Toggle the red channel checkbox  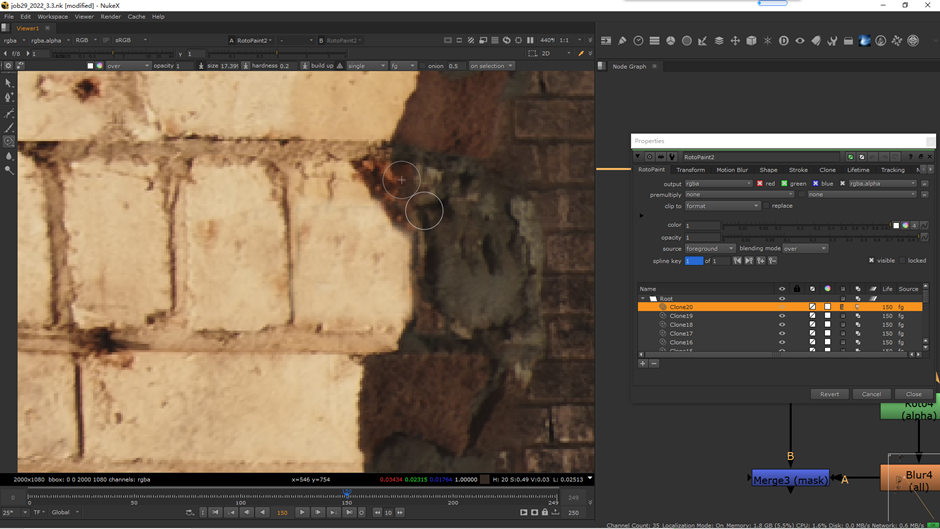760,184
